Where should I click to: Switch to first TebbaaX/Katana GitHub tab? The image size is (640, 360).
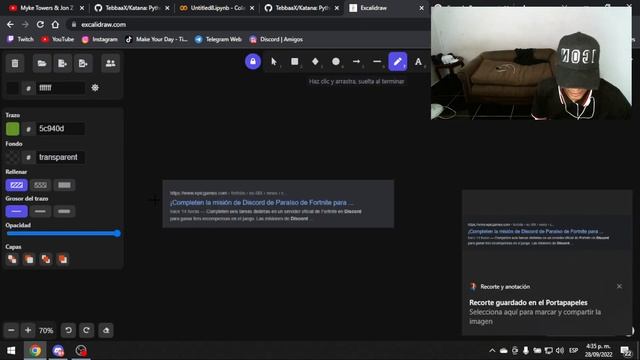[131, 8]
